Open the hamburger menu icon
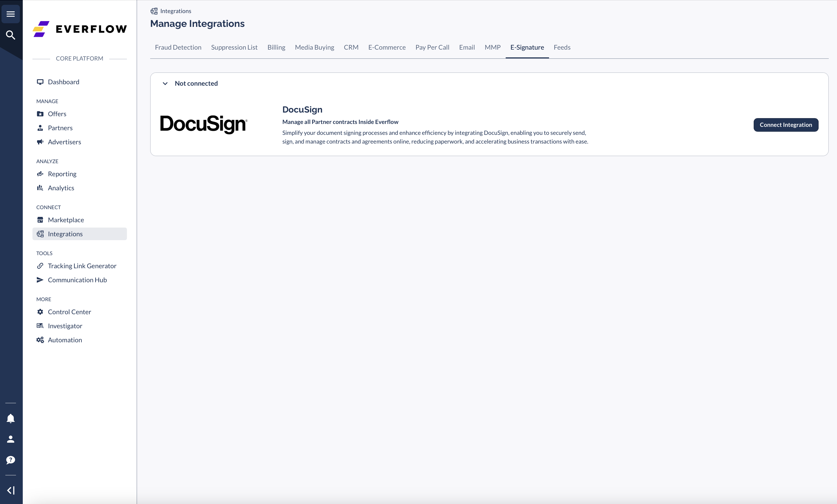 (10, 14)
